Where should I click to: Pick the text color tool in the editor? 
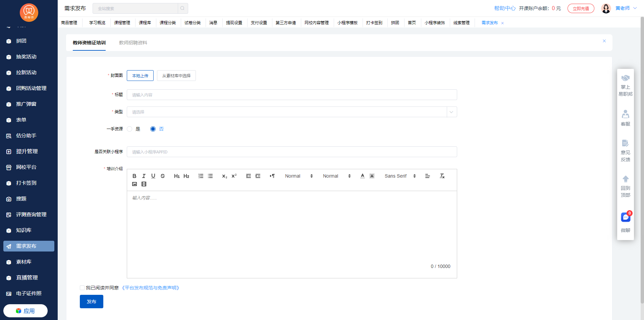363,176
